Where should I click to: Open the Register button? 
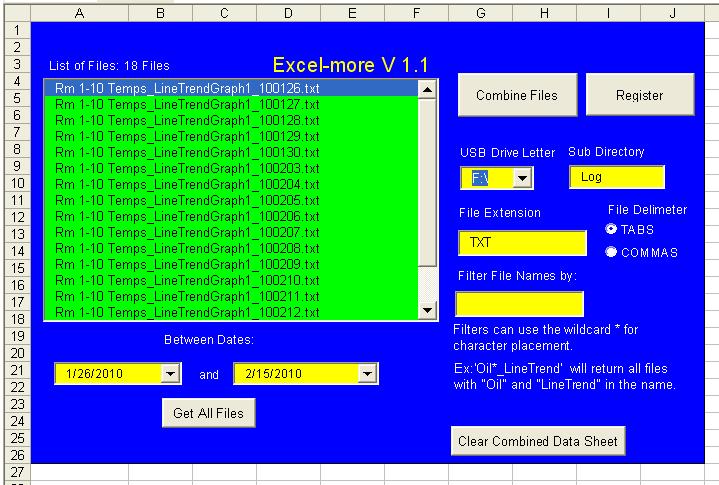coord(640,95)
